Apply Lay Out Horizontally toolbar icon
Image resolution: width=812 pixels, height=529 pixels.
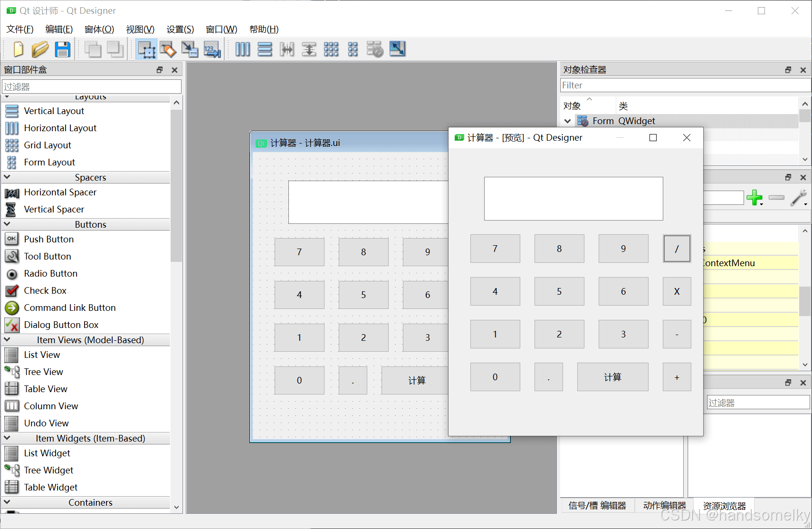coord(243,49)
